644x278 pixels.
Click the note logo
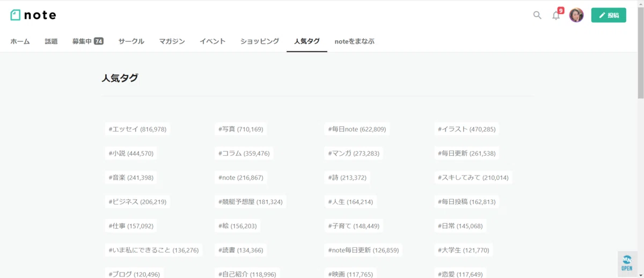click(x=33, y=15)
